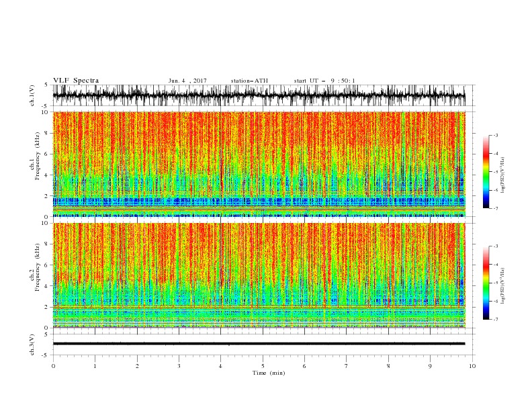Click the time axis tick label "7"
532x411 pixels.
347,366
